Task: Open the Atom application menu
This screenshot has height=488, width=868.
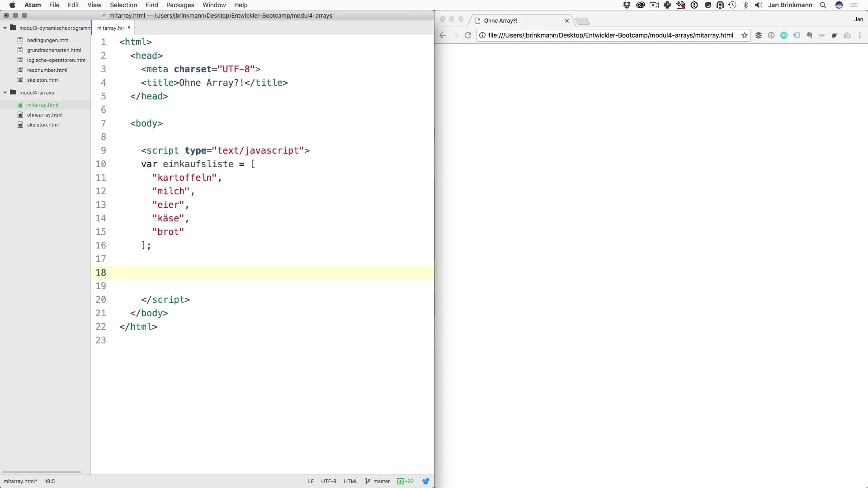Action: 33,5
